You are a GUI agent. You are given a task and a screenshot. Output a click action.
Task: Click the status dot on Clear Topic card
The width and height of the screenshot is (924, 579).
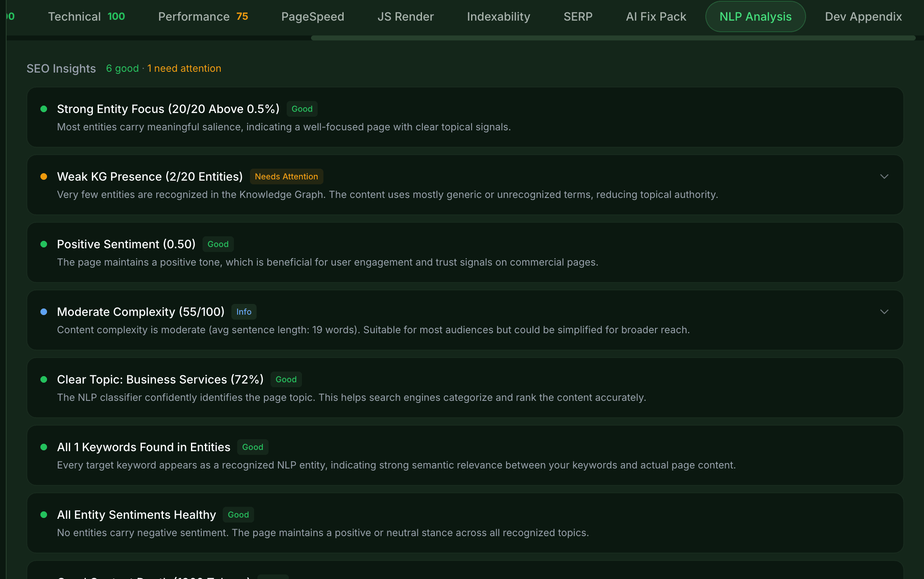tap(44, 379)
